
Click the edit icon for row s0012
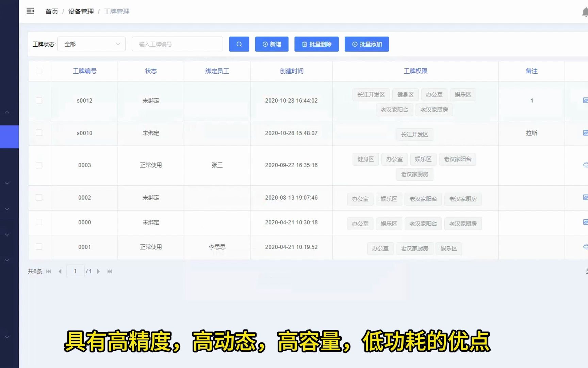(x=586, y=100)
